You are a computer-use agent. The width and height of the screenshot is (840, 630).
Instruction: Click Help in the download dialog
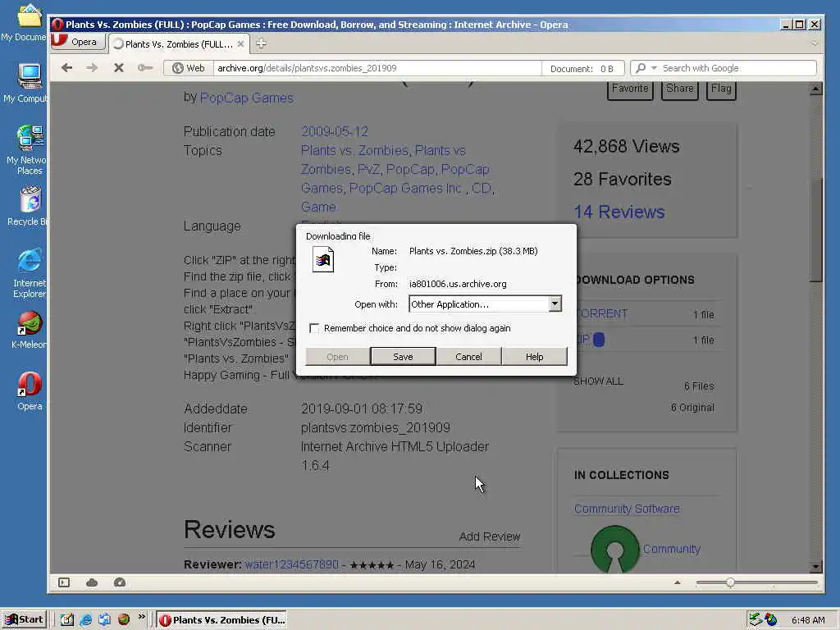click(x=535, y=357)
